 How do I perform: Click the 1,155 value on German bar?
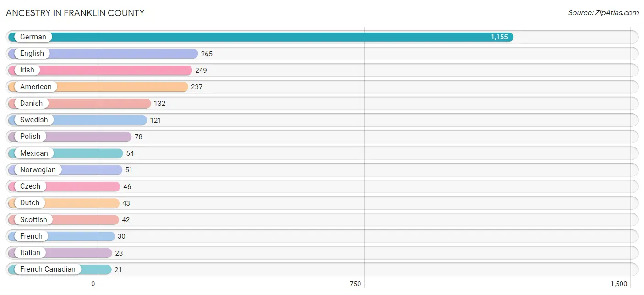click(499, 37)
